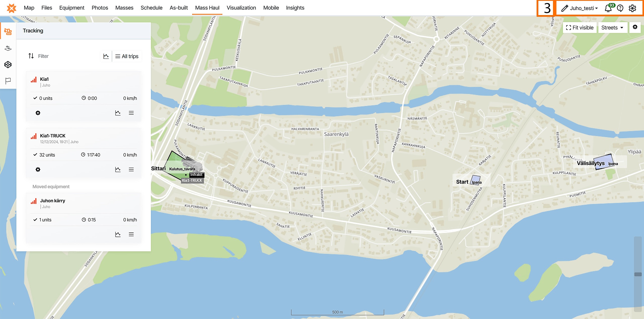The image size is (644, 319).
Task: Switch to the Visualization tab
Action: point(241,8)
